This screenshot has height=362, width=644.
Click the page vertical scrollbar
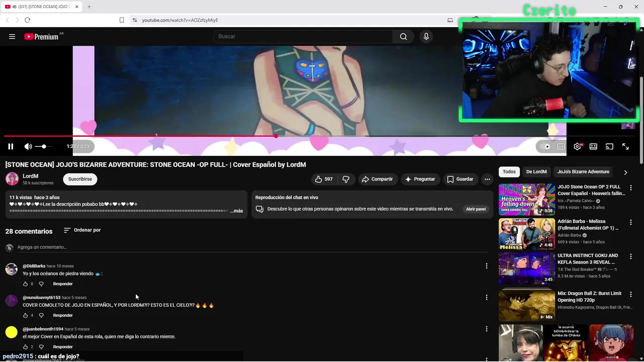click(x=641, y=121)
